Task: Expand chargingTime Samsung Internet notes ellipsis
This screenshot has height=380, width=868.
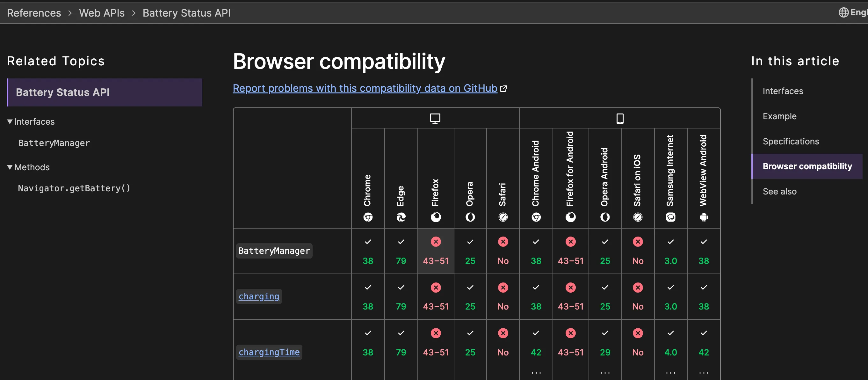Action: [670, 373]
